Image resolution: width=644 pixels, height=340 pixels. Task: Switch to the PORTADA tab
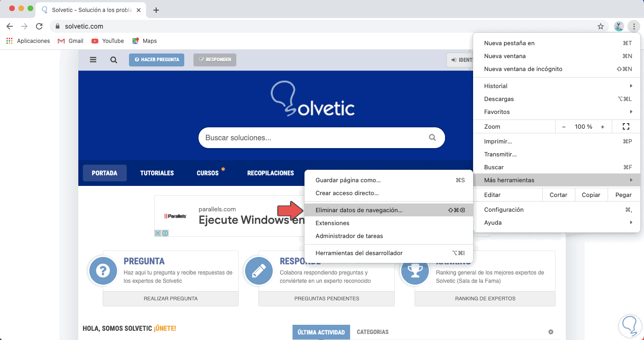pos(105,173)
